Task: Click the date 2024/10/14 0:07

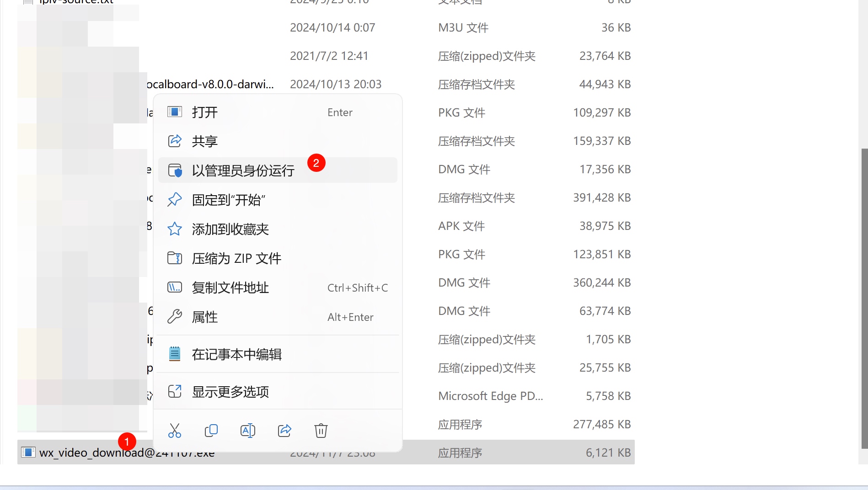Action: click(332, 28)
